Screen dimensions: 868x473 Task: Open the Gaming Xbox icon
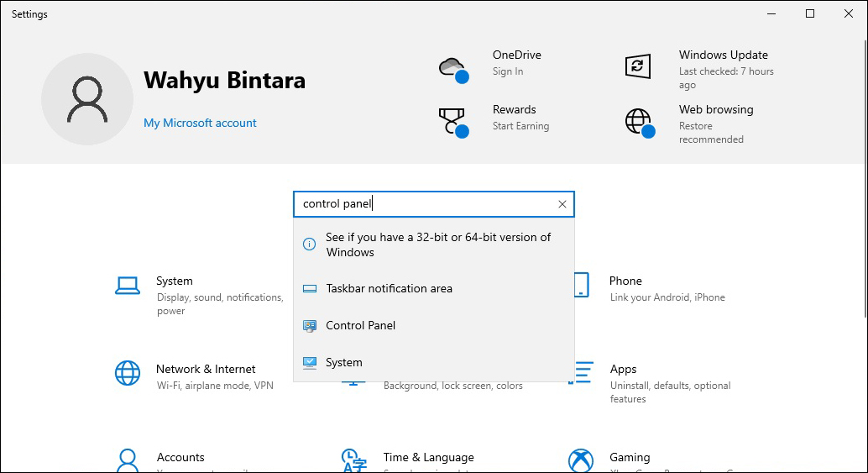pyautogui.click(x=581, y=460)
